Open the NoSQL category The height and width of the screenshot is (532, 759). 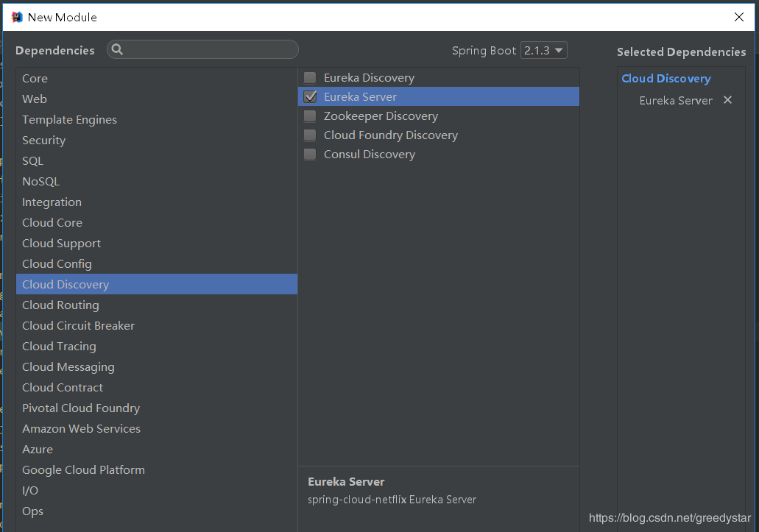pos(157,181)
